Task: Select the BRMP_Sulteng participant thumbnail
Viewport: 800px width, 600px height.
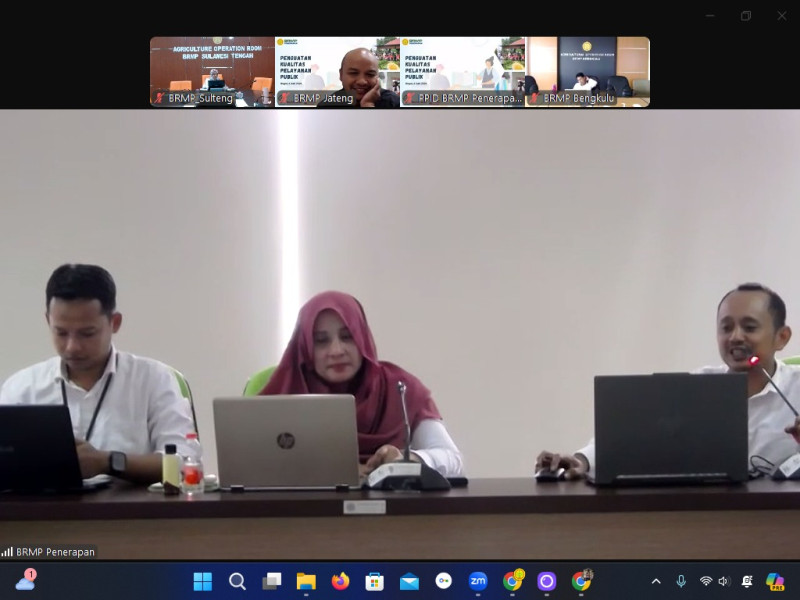Action: point(212,72)
